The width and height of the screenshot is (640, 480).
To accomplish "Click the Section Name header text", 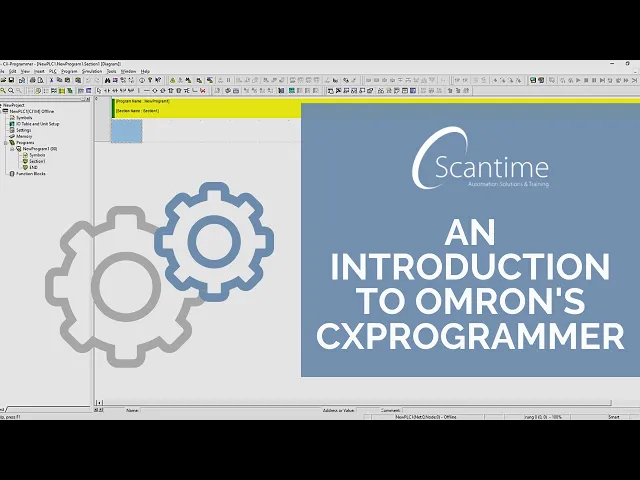I will [x=138, y=111].
